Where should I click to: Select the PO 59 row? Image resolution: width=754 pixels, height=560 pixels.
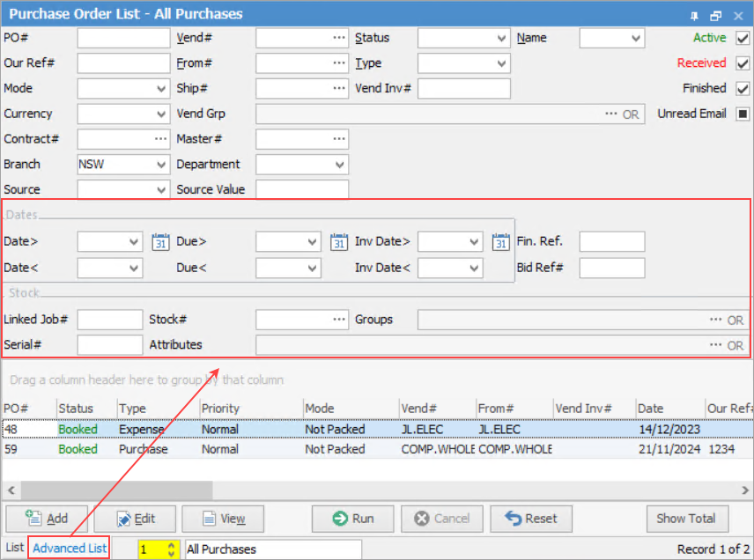378,449
